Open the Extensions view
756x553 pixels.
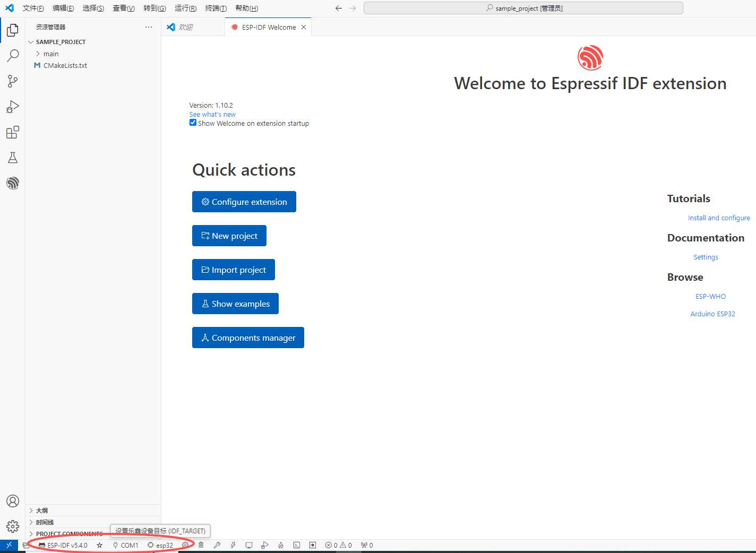13,132
